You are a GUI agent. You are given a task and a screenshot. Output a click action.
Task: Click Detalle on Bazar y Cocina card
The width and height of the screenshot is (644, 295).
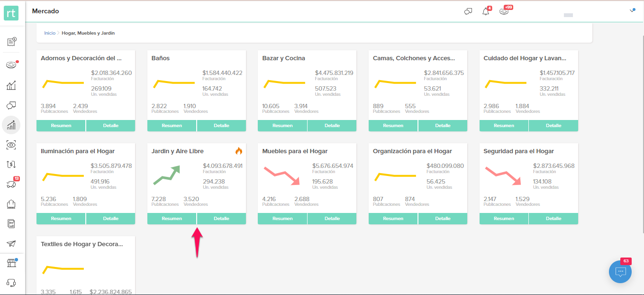[x=332, y=126]
